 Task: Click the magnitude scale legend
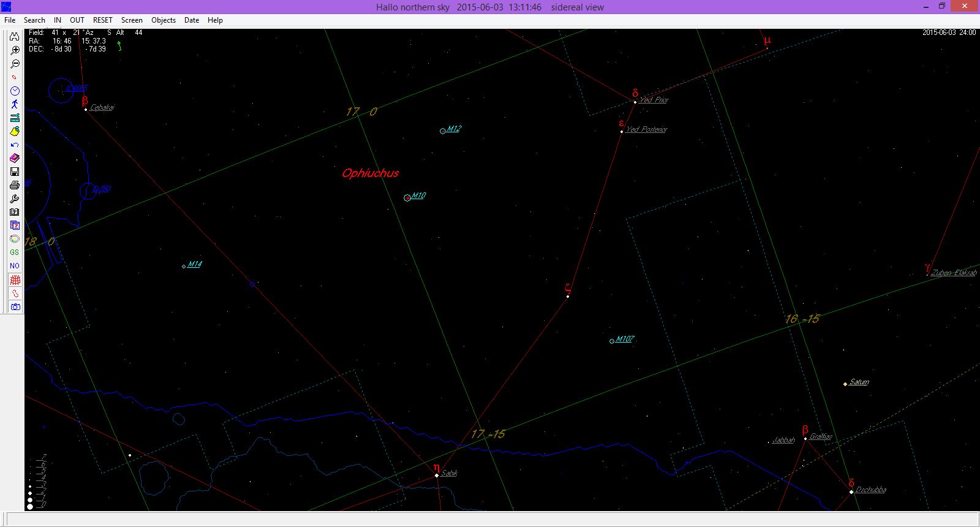pyautogui.click(x=36, y=482)
